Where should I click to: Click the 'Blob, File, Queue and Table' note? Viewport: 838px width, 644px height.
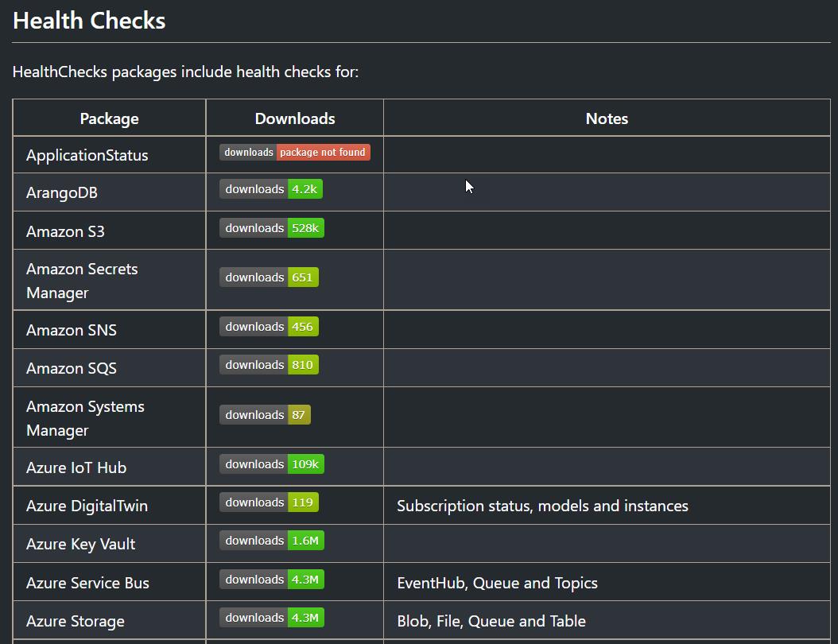coord(491,621)
